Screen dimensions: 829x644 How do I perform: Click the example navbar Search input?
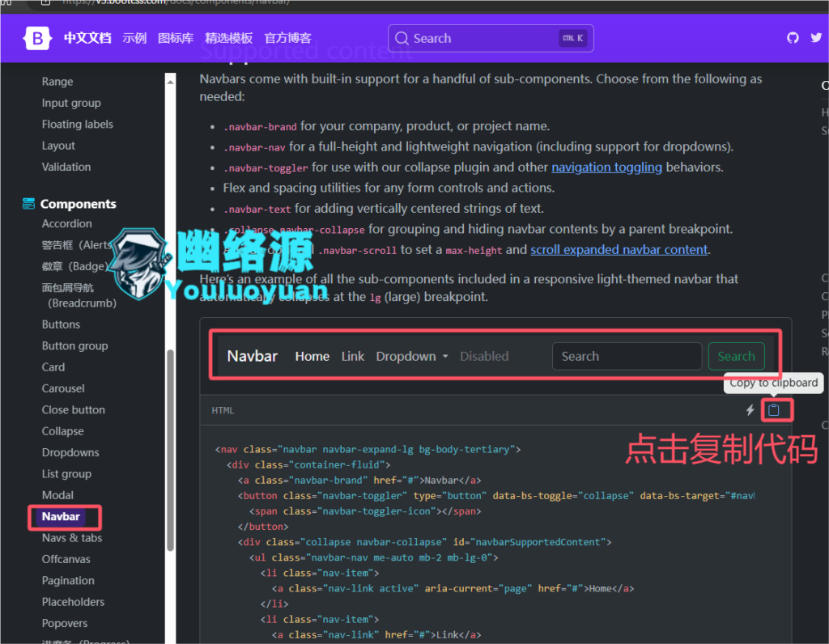627,357
